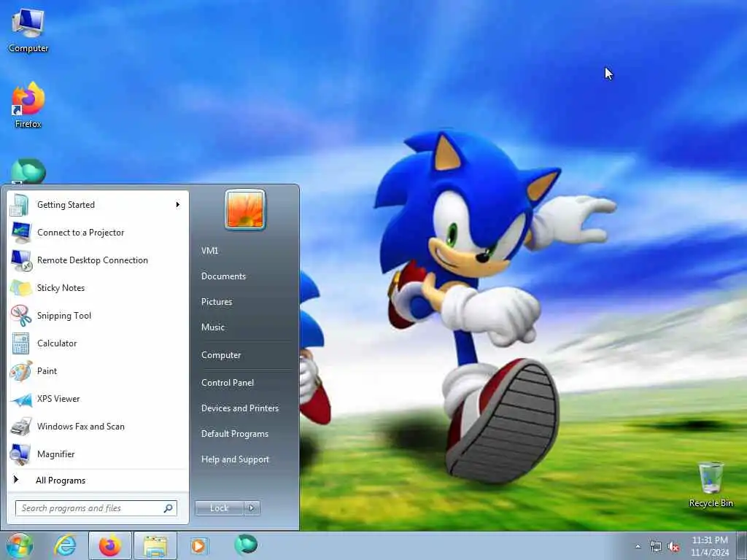747x560 pixels.
Task: Click the user account flower picture
Action: [x=245, y=209]
